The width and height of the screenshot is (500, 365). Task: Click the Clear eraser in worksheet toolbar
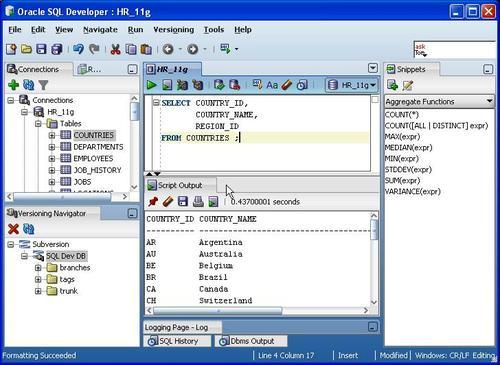coord(287,85)
